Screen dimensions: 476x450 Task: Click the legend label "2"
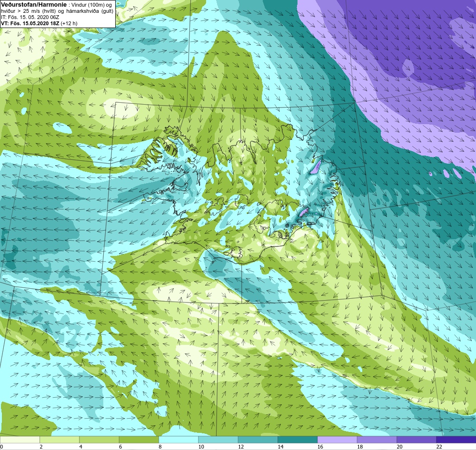click(41, 447)
